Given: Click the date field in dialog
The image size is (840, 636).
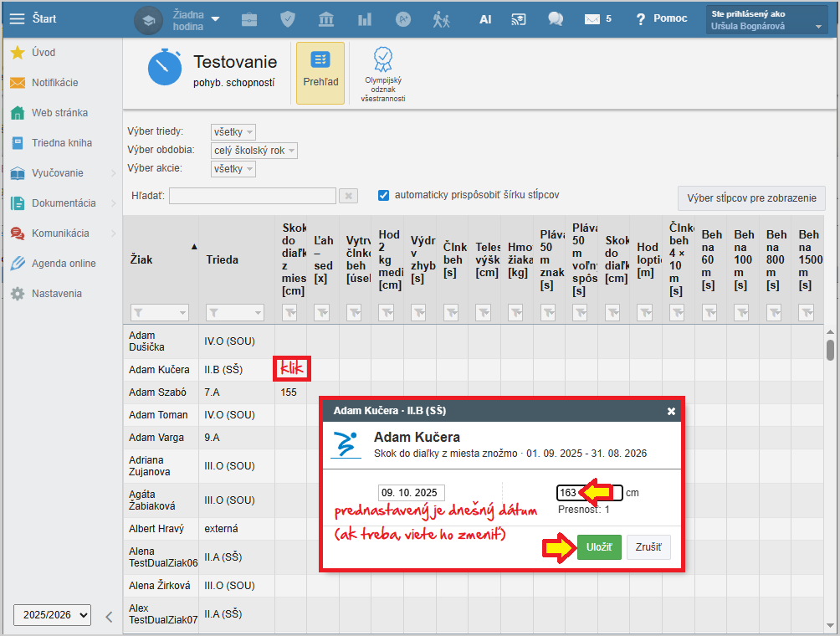Looking at the screenshot, I should [411, 493].
